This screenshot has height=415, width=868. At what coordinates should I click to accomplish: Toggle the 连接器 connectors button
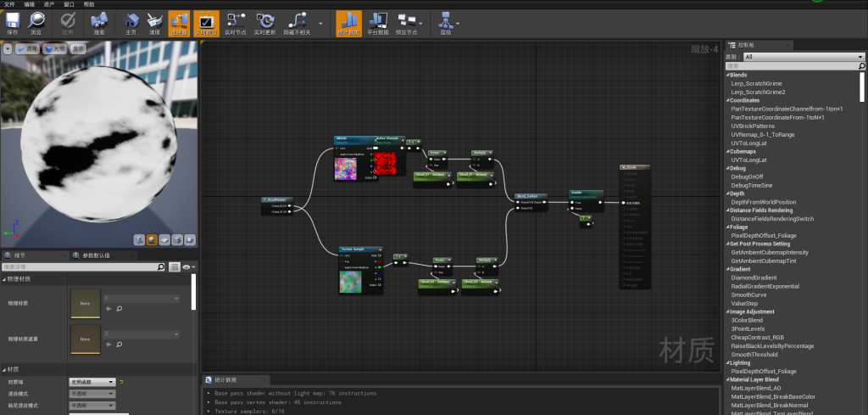pyautogui.click(x=179, y=23)
